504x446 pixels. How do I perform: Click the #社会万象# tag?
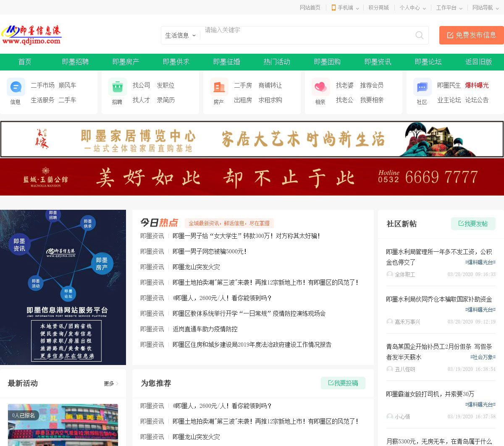483,357
